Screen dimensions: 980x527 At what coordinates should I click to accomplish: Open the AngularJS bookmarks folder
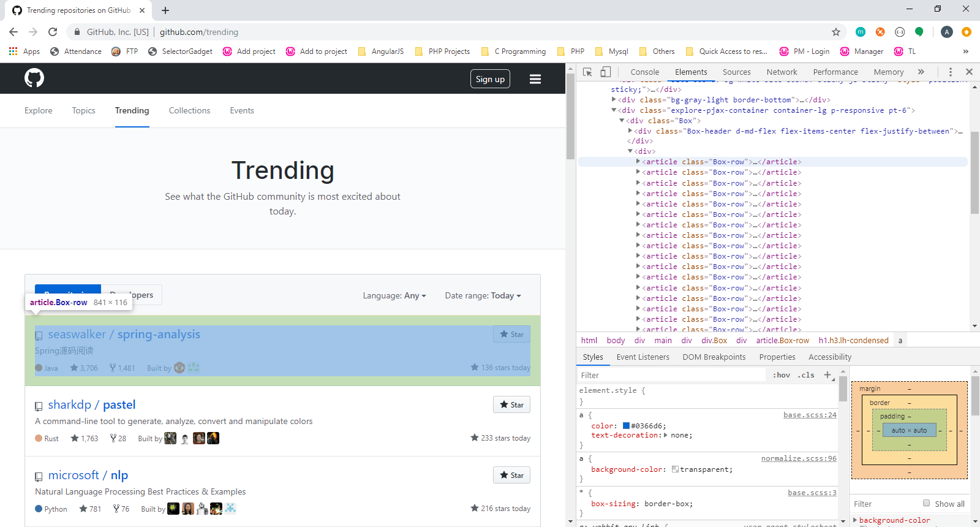click(x=381, y=51)
